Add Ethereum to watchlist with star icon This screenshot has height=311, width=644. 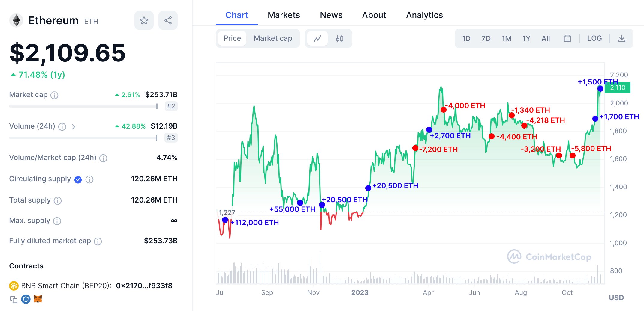pos(144,20)
